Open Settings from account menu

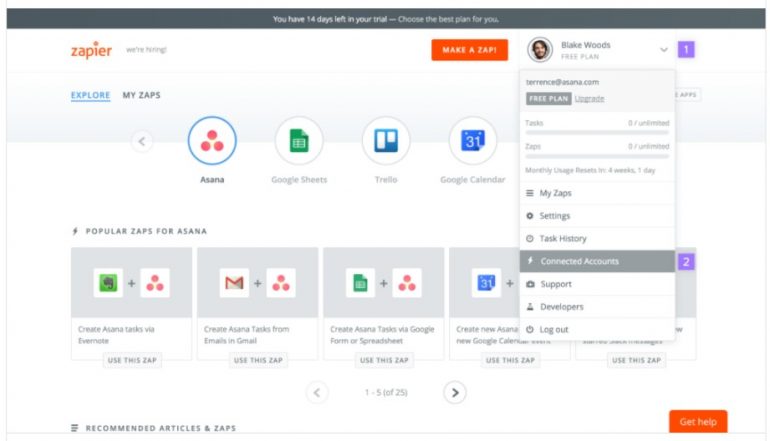click(597, 216)
